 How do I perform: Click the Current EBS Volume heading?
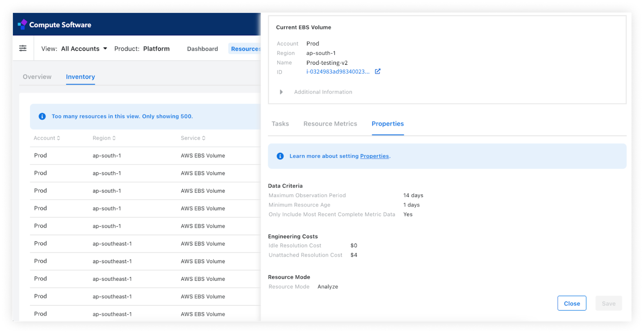coord(304,27)
